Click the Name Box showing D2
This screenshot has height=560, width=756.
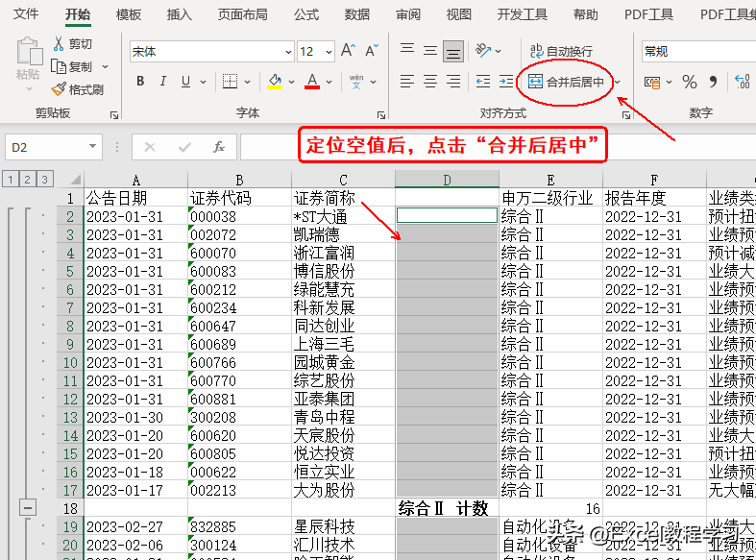(x=45, y=147)
